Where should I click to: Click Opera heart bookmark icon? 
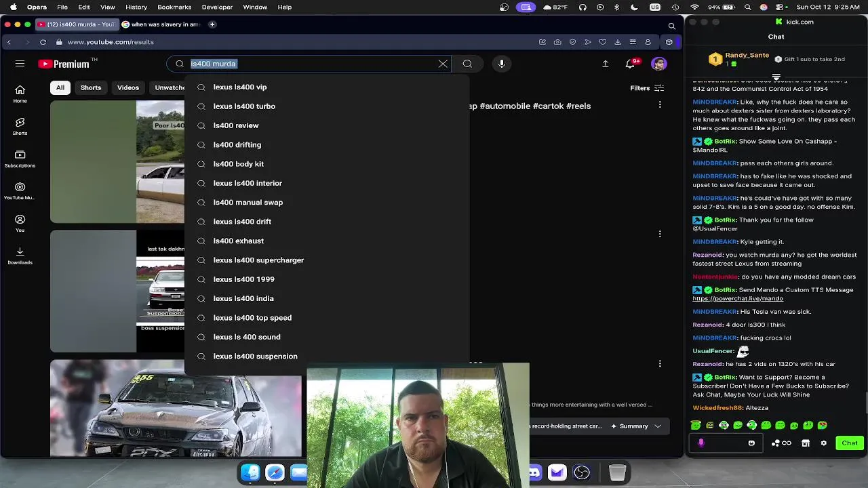pos(602,42)
